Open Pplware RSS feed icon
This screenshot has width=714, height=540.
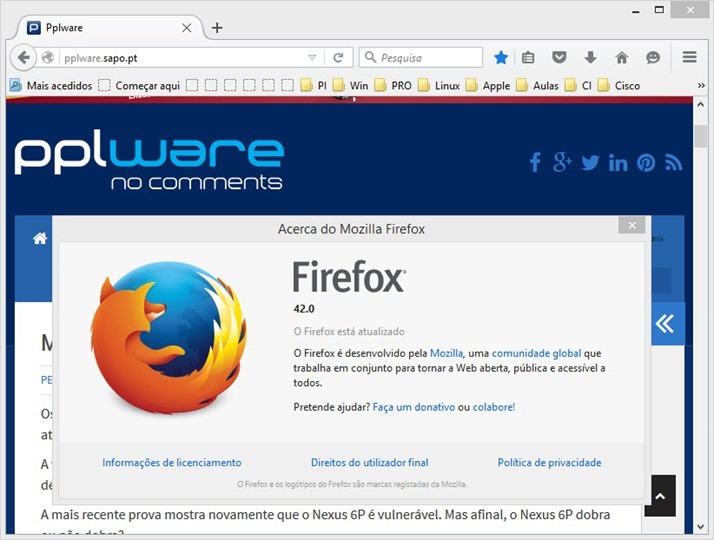click(x=673, y=163)
